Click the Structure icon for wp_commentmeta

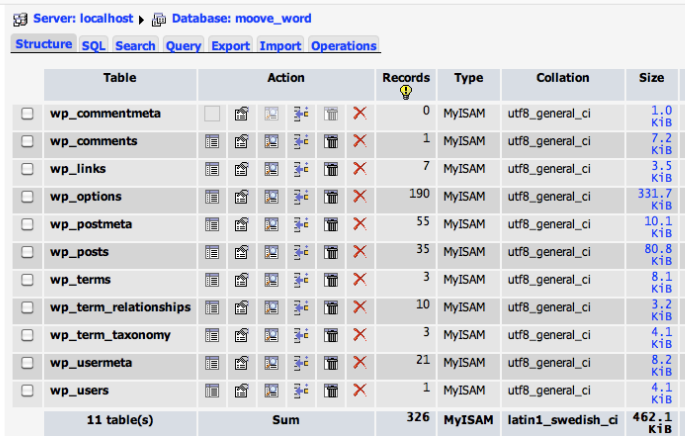(242, 114)
